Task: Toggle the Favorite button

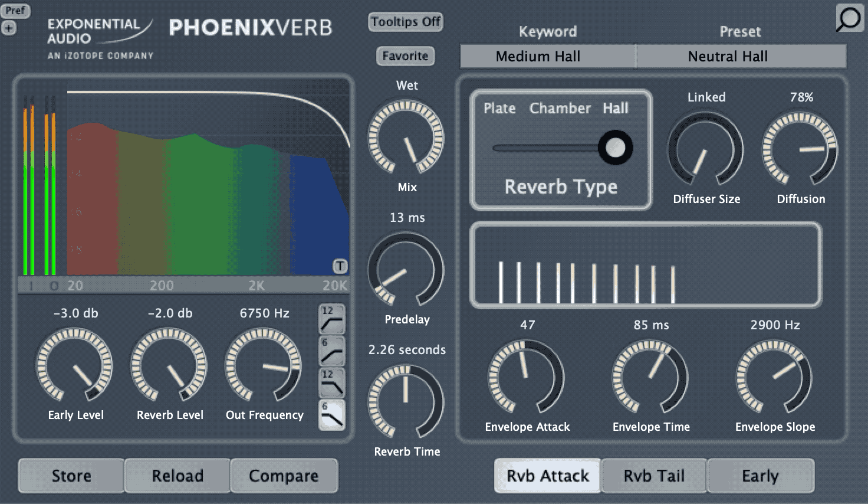Action: point(405,56)
